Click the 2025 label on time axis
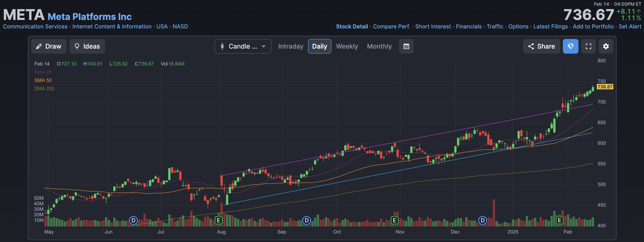This screenshot has width=644, height=242. 513,232
